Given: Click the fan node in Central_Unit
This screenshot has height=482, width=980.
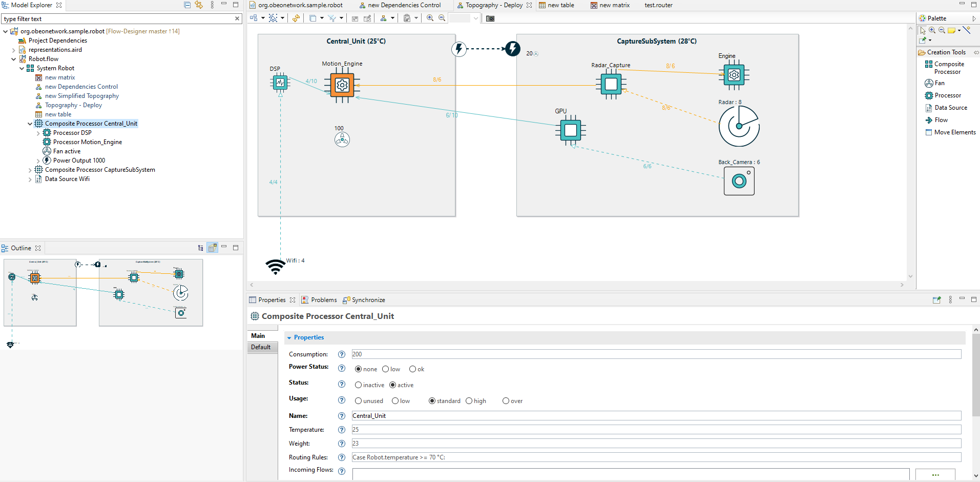Looking at the screenshot, I should click(342, 139).
